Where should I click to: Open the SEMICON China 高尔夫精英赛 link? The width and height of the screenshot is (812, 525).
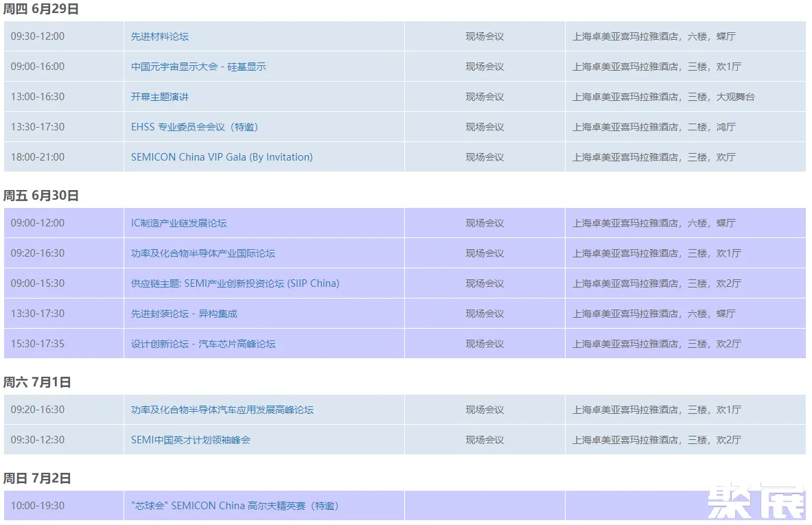point(235,506)
